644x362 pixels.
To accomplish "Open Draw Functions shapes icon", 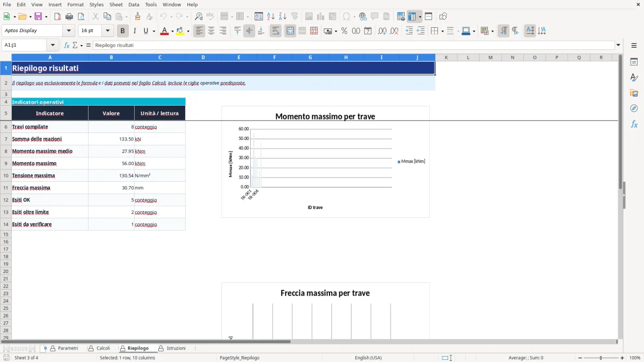I will coord(443,17).
